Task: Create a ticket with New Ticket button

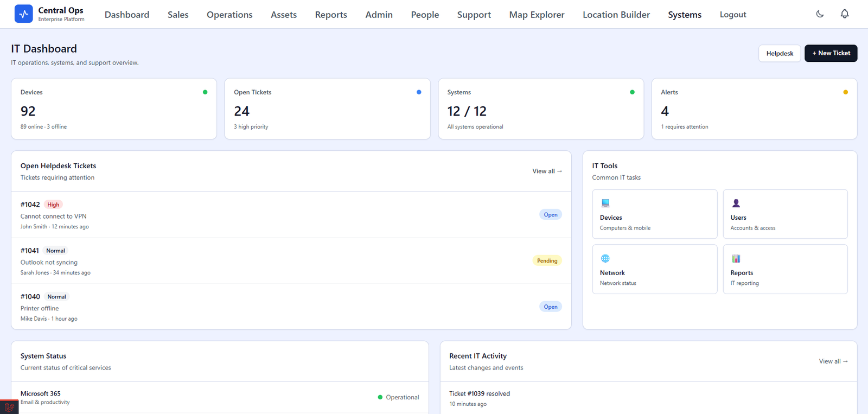Action: pos(831,53)
